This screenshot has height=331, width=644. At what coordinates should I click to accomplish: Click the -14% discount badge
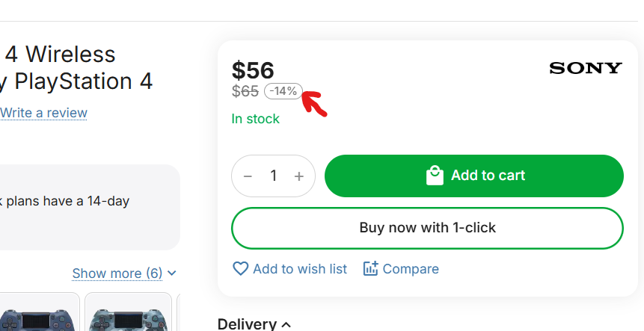tap(283, 91)
